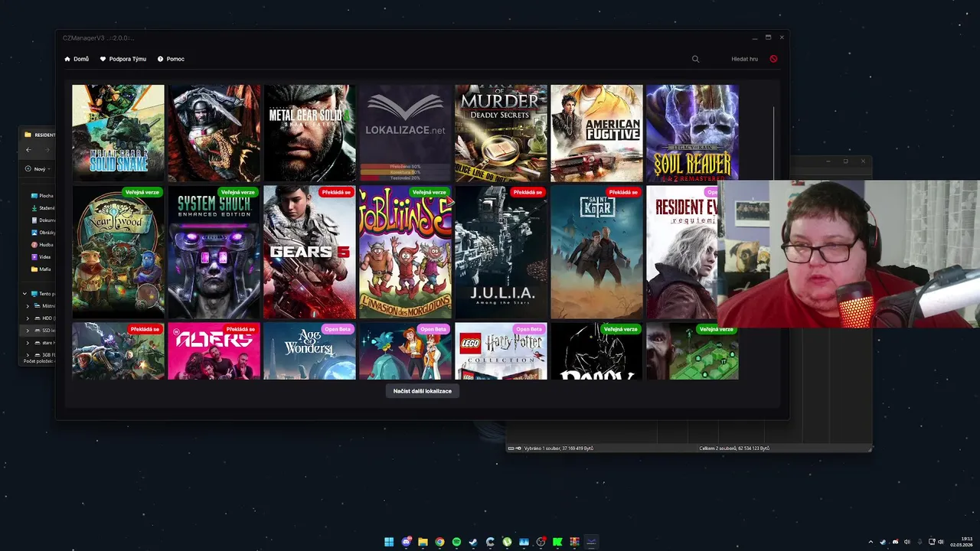This screenshot has height=551, width=980.
Task: Go back in the File Explorer window
Action: tap(28, 150)
